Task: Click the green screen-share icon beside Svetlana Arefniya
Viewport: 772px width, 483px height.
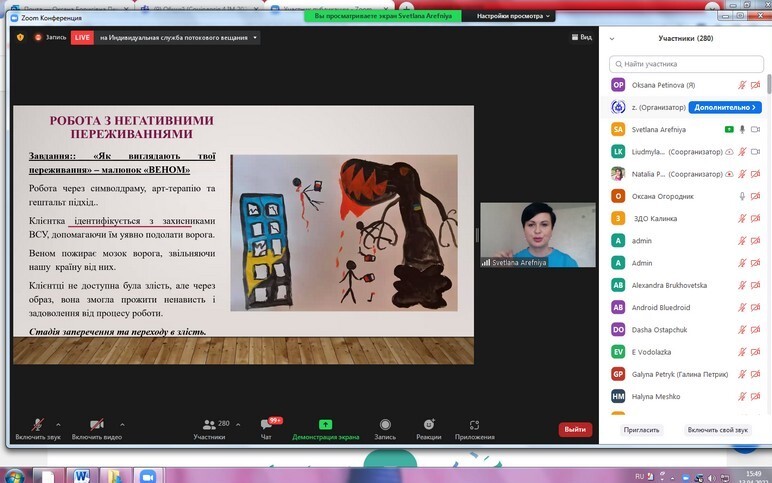Action: 729,129
